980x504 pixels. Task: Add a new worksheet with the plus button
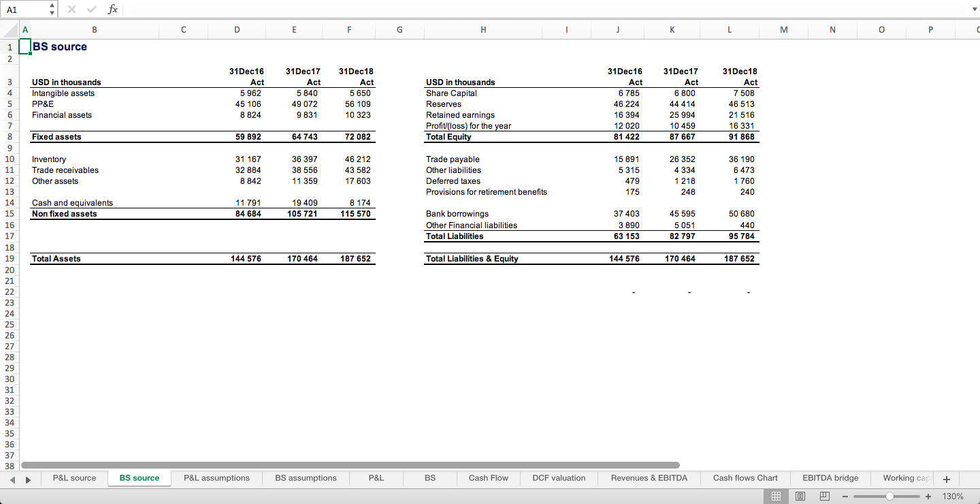(946, 479)
